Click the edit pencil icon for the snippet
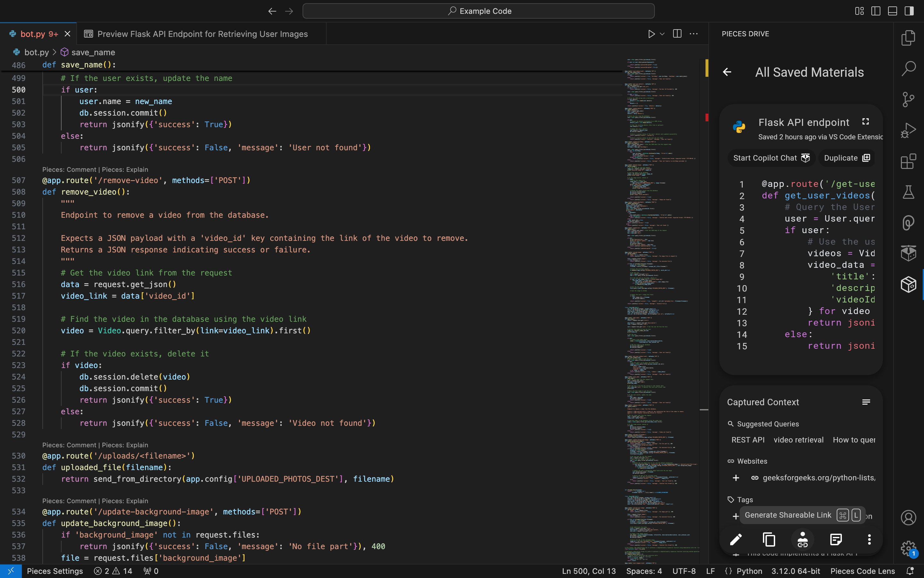Viewport: 924px width, 578px height. click(736, 539)
